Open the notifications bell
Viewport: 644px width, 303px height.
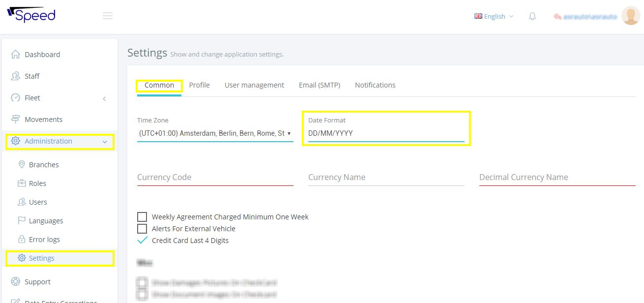click(x=532, y=16)
